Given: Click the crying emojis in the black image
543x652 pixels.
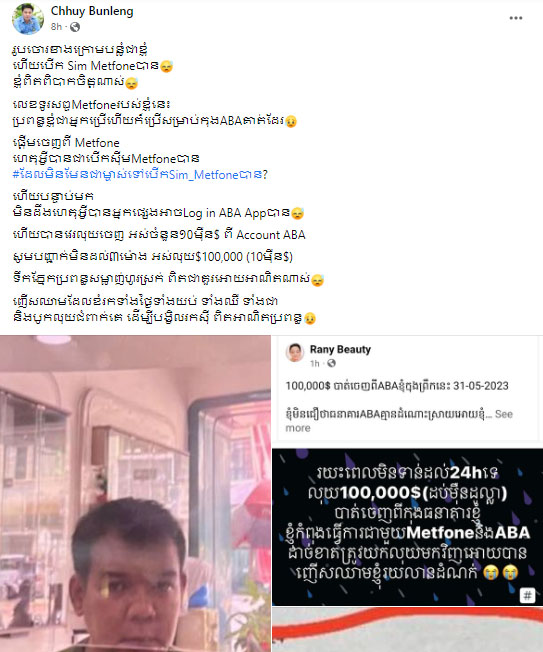Looking at the screenshot, I should (501, 573).
